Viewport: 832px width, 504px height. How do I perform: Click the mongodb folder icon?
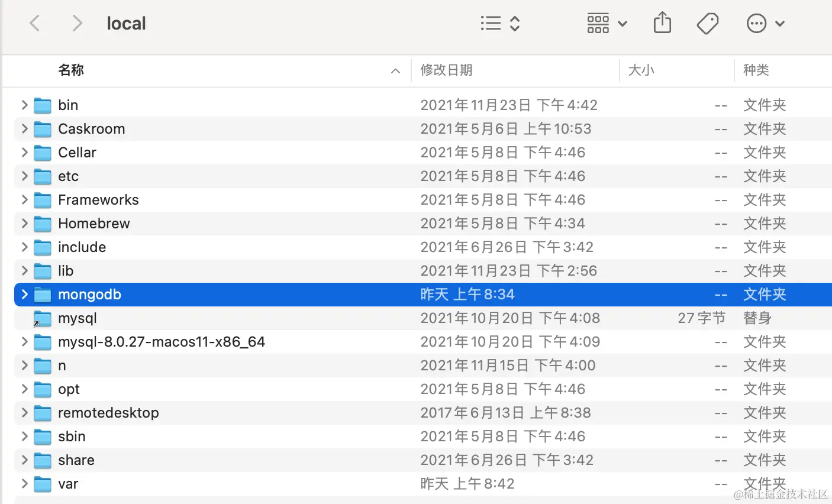click(x=43, y=295)
